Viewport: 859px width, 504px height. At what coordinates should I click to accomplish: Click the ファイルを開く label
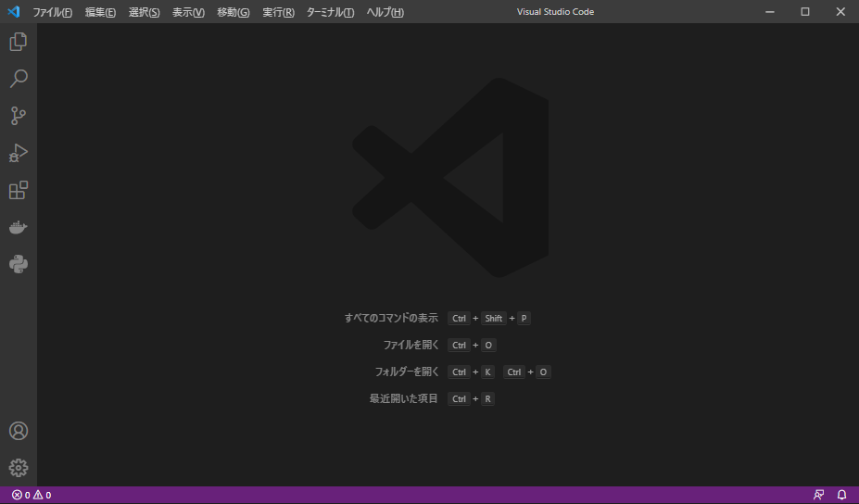(x=411, y=346)
